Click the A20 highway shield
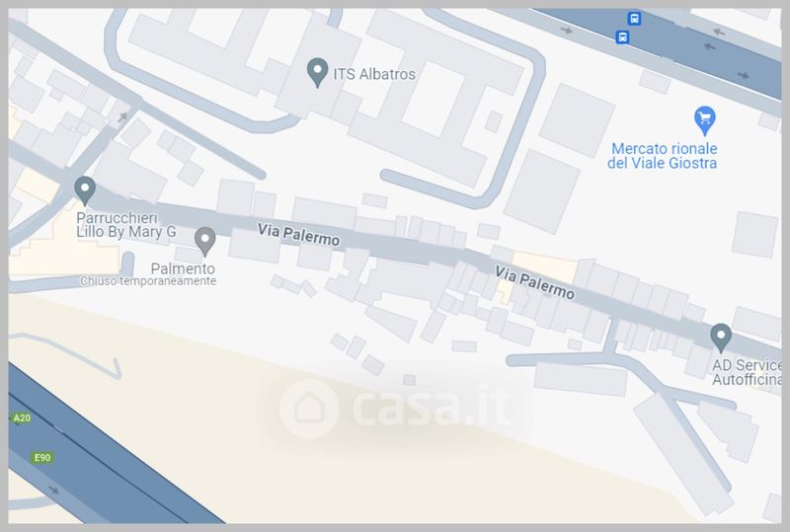 click(22, 418)
